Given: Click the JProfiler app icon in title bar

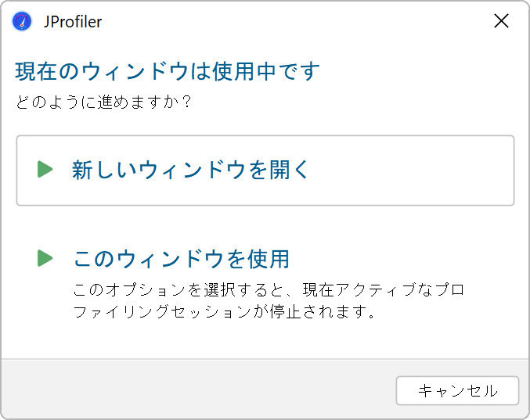Looking at the screenshot, I should pos(22,21).
